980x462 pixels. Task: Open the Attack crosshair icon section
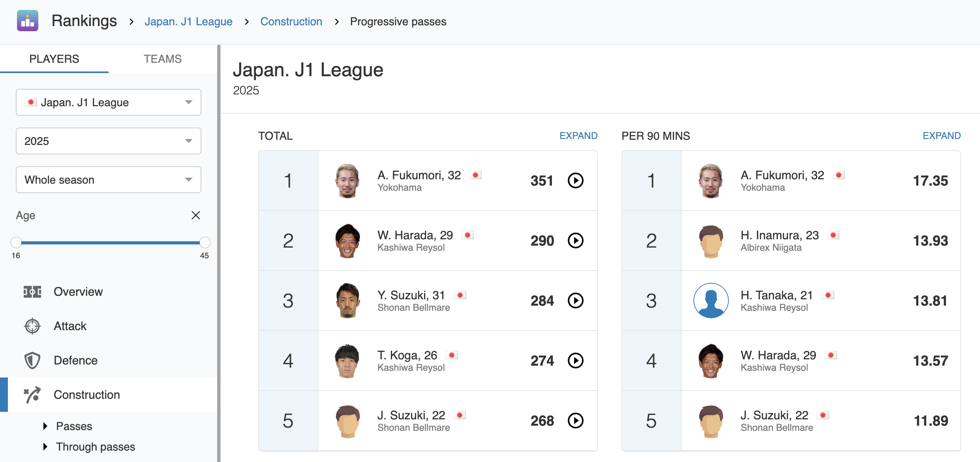(32, 326)
